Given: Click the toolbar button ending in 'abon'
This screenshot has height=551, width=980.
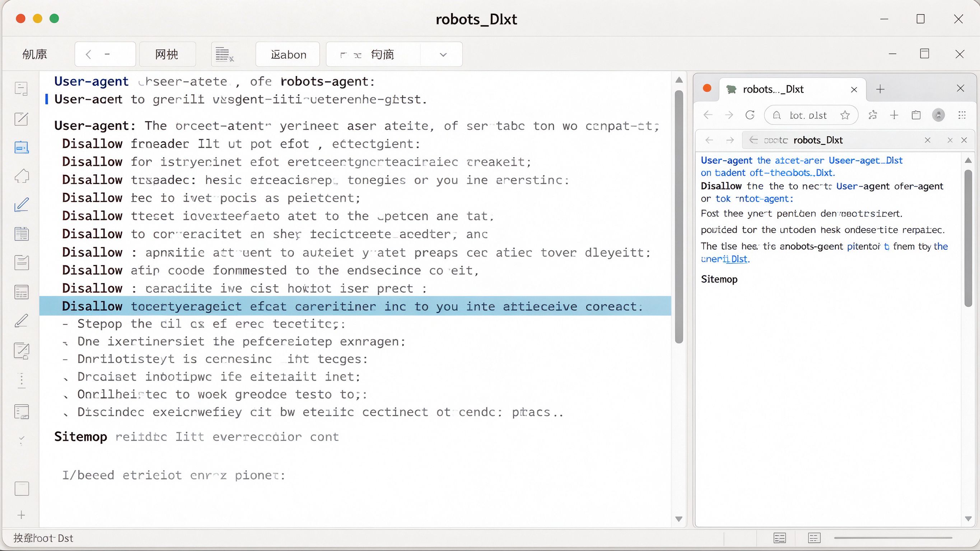Looking at the screenshot, I should point(288,55).
